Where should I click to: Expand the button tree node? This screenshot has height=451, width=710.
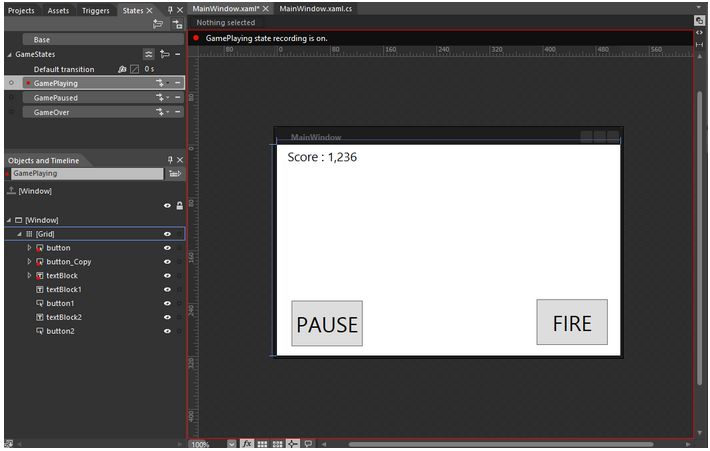click(29, 248)
